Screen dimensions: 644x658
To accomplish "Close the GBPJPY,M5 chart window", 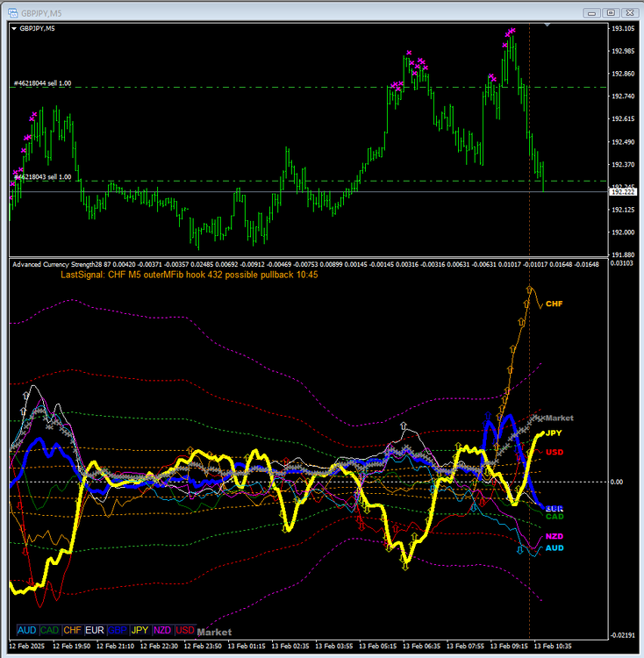I will click(630, 13).
